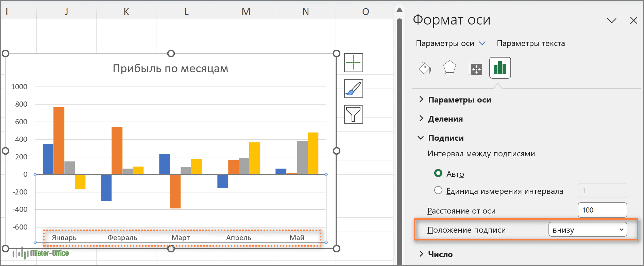The width and height of the screenshot is (644, 266).
Task: Click the scroll up arrow of the vertical scrollbar
Action: (400, 10)
